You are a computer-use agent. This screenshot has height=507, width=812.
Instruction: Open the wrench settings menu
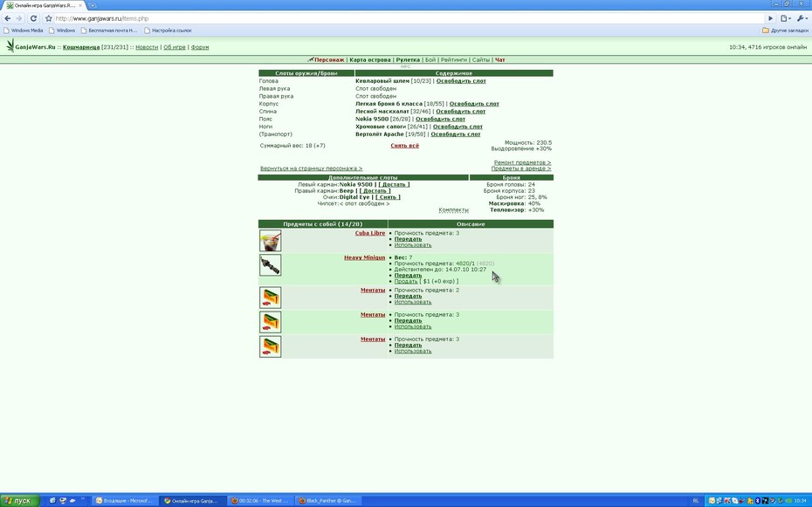point(802,18)
